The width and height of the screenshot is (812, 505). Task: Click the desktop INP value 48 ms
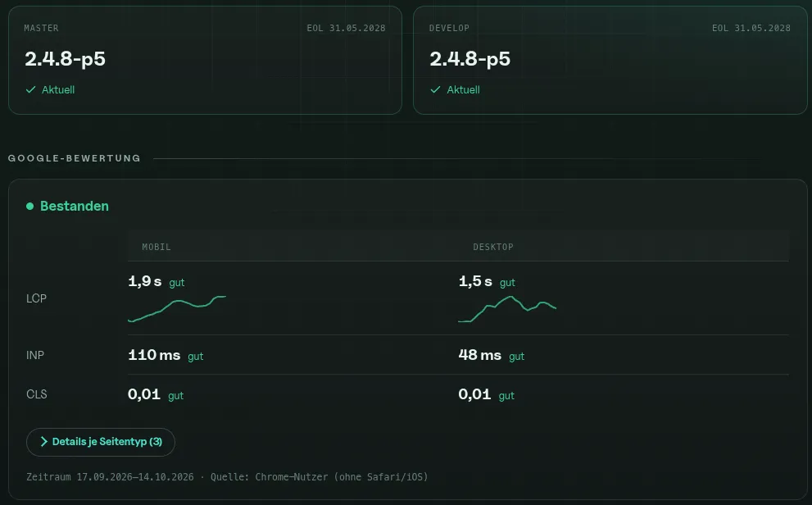[x=480, y=355]
